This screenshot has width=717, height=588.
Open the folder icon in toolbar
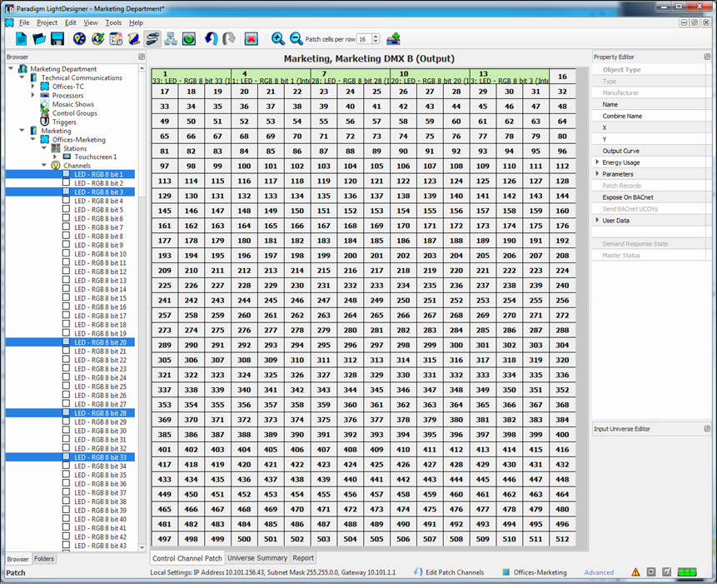click(x=39, y=39)
